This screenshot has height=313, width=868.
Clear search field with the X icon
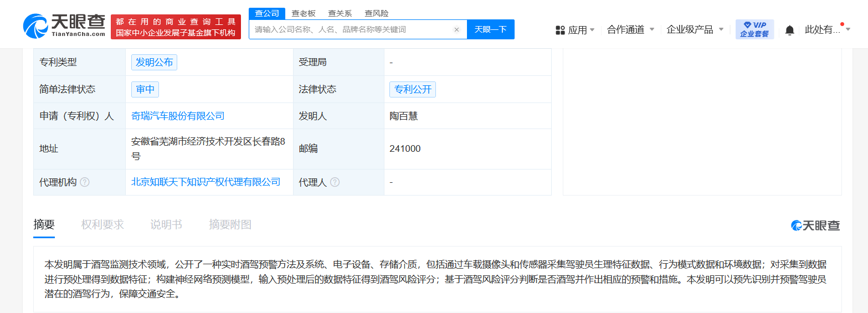click(x=456, y=30)
